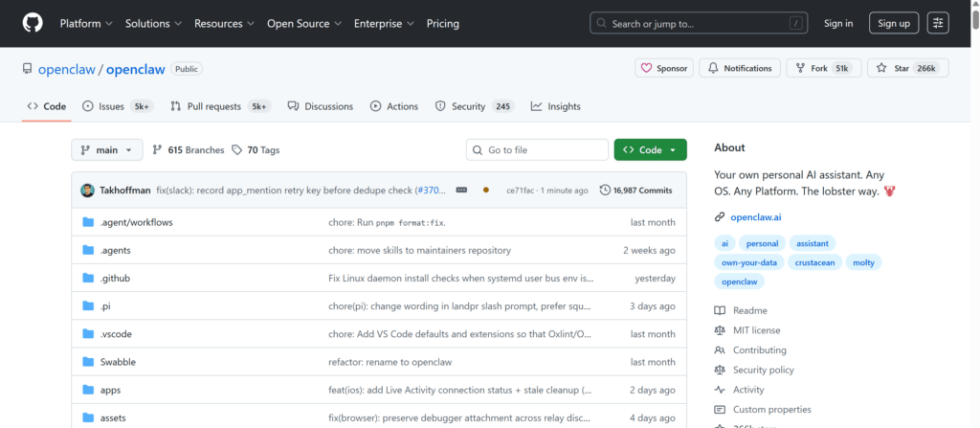Open the Insights tab
The image size is (980, 428).
(x=556, y=106)
